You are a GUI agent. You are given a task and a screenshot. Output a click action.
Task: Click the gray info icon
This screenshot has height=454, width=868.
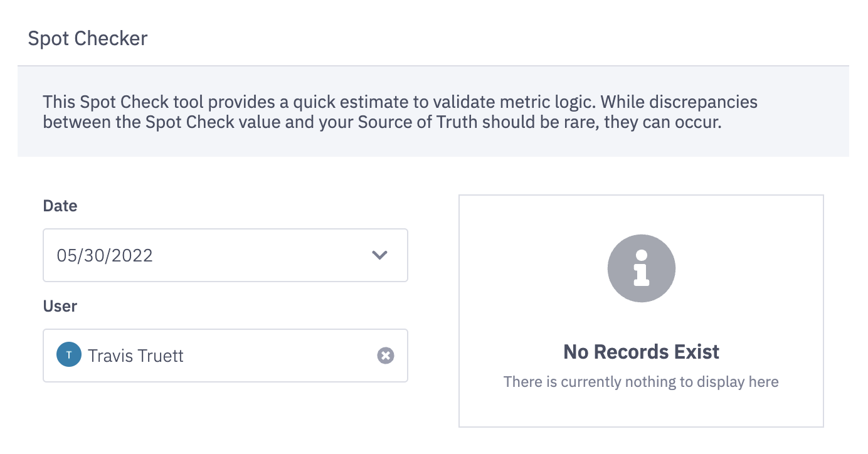point(641,269)
